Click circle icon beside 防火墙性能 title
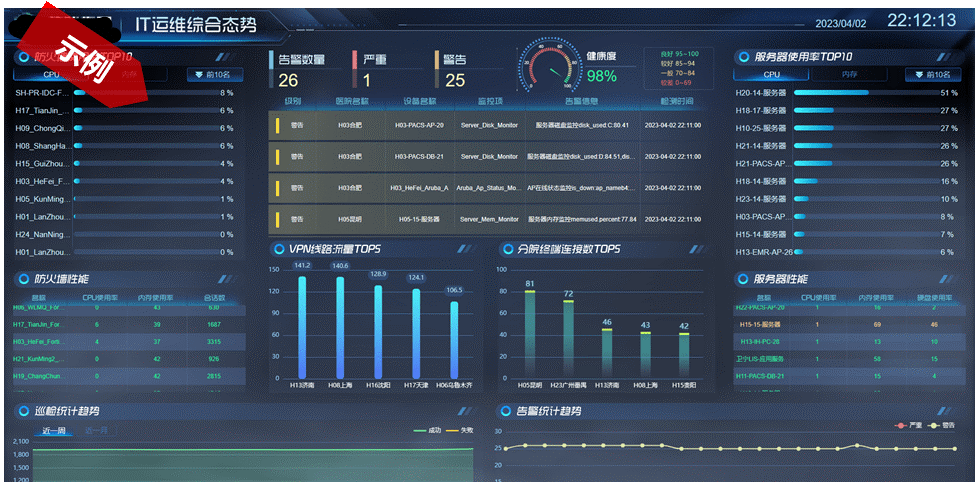This screenshot has width=975, height=482. tap(24, 279)
